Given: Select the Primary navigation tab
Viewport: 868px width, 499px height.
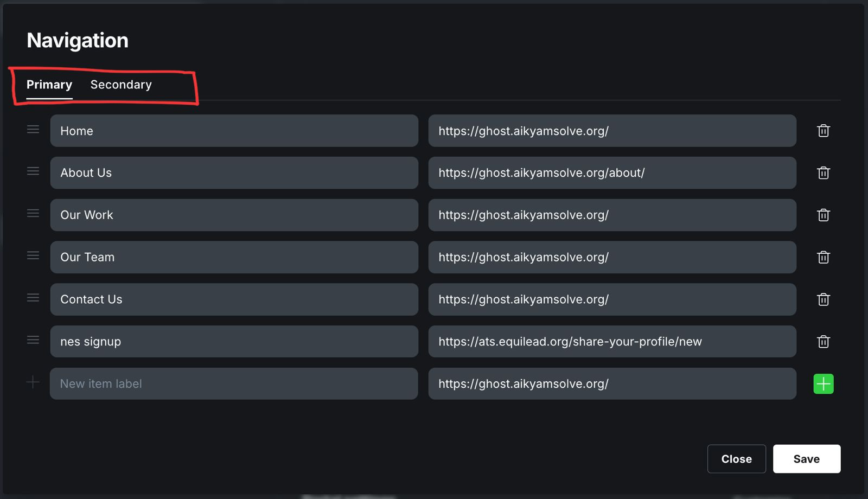Looking at the screenshot, I should click(x=49, y=85).
